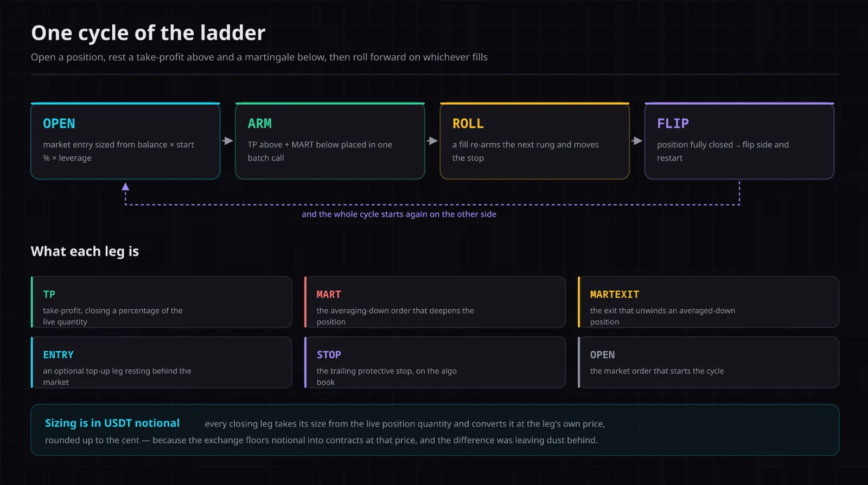Click 'every closing leg takes its size' text

pyautogui.click(x=405, y=424)
